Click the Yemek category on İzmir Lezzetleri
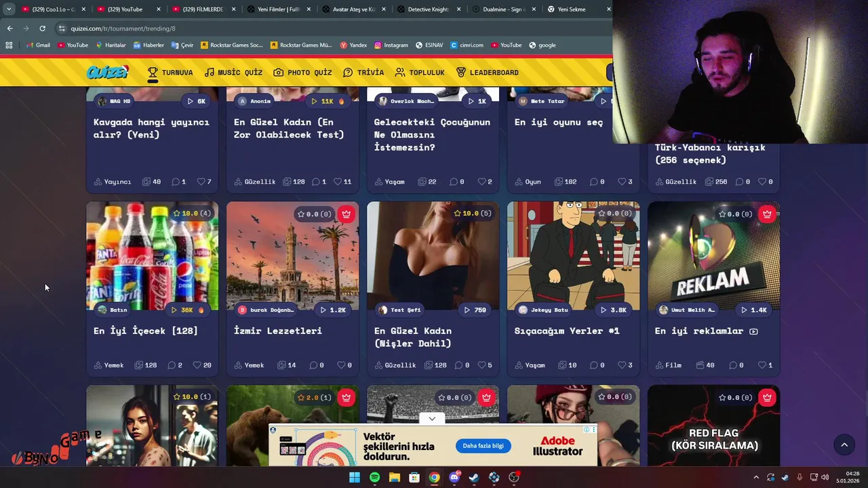Image resolution: width=868 pixels, height=488 pixels. click(x=249, y=365)
